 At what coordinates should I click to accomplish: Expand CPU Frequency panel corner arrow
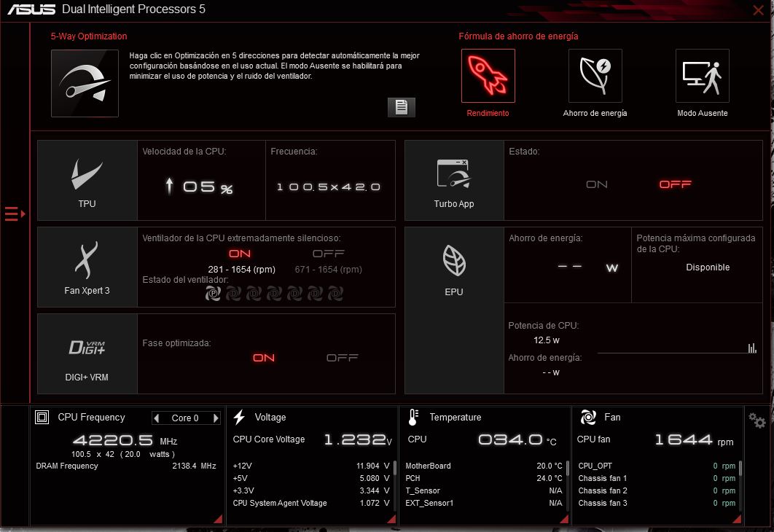coord(218,519)
